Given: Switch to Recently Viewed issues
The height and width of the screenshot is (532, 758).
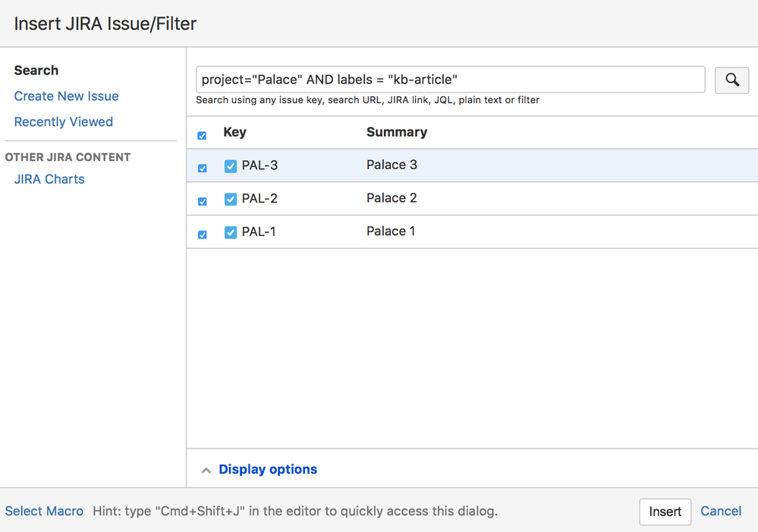Looking at the screenshot, I should 63,122.
